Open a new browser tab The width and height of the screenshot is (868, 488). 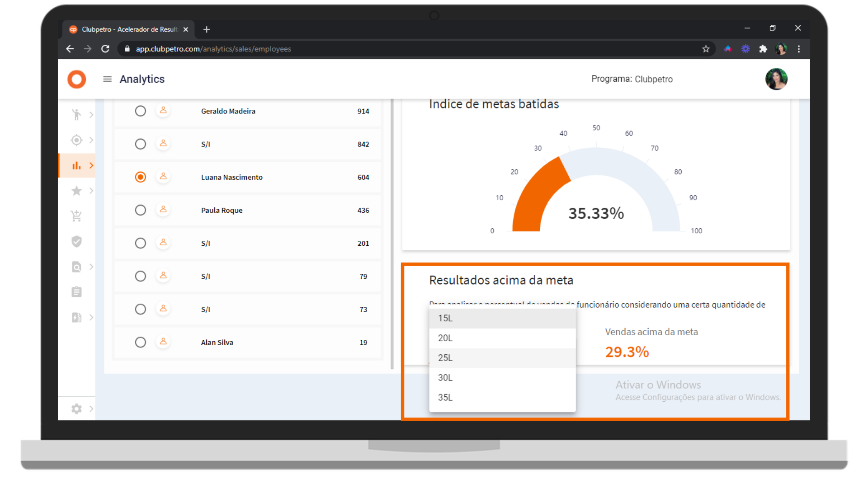(207, 29)
